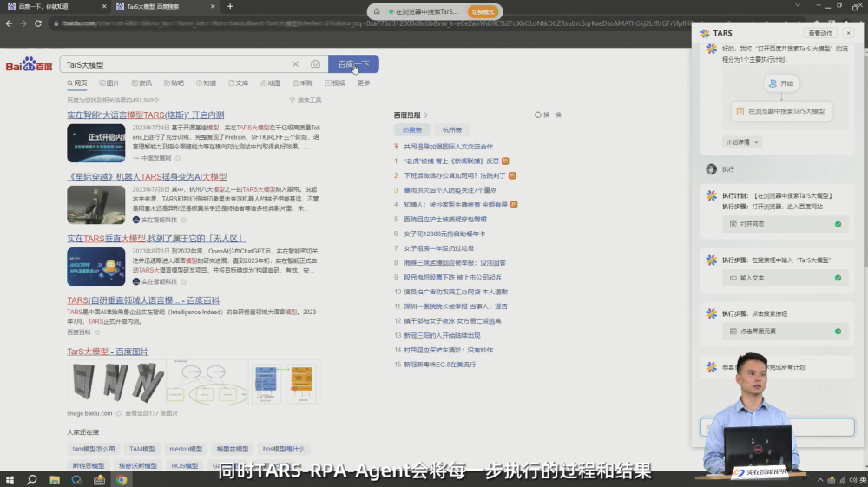Click the TARS logo in panel header
This screenshot has width=868, height=487.
coord(705,33)
